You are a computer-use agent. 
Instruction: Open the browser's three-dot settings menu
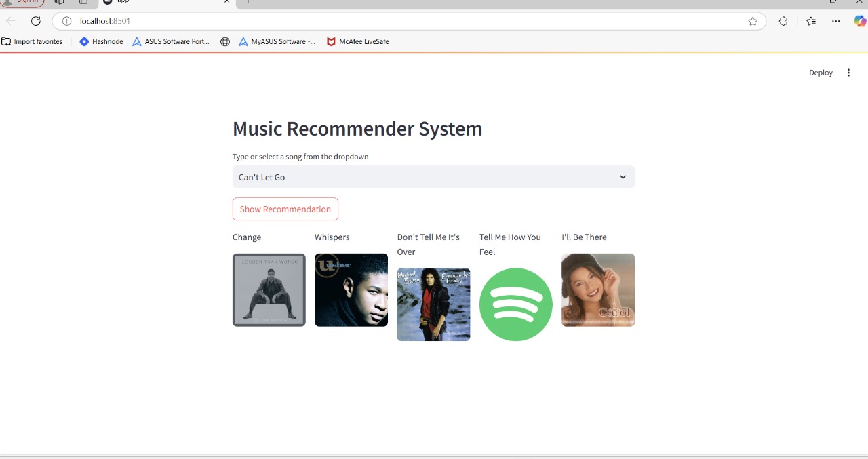[x=836, y=21]
